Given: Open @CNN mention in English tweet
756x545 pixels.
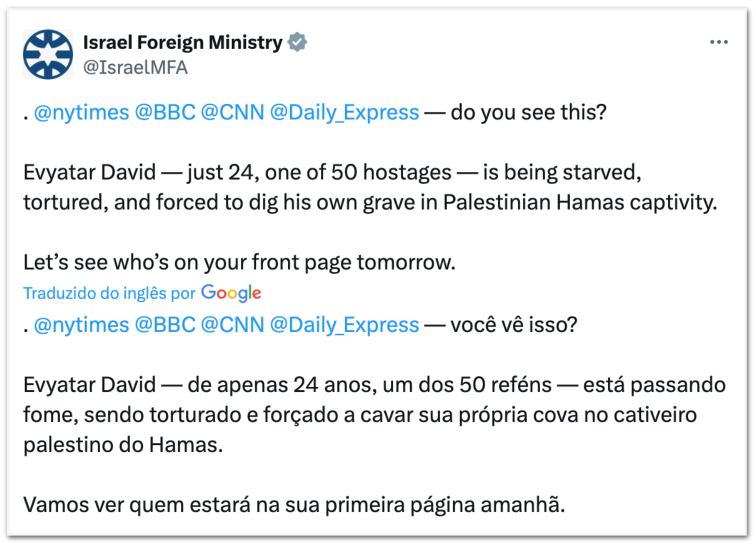Looking at the screenshot, I should [232, 112].
